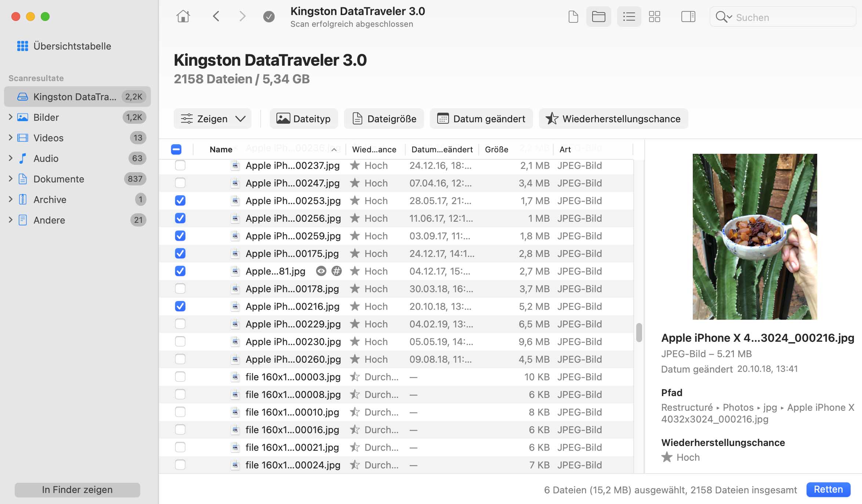
Task: Sort by Datum...eändert column header
Action: (x=442, y=149)
